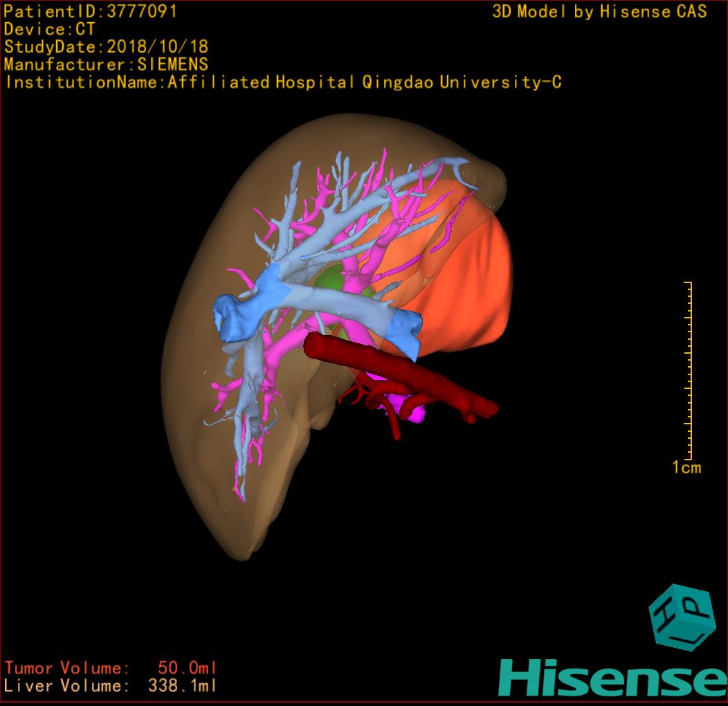This screenshot has height=706, width=728.
Task: Click the Device:CT label
Action: pos(49,29)
